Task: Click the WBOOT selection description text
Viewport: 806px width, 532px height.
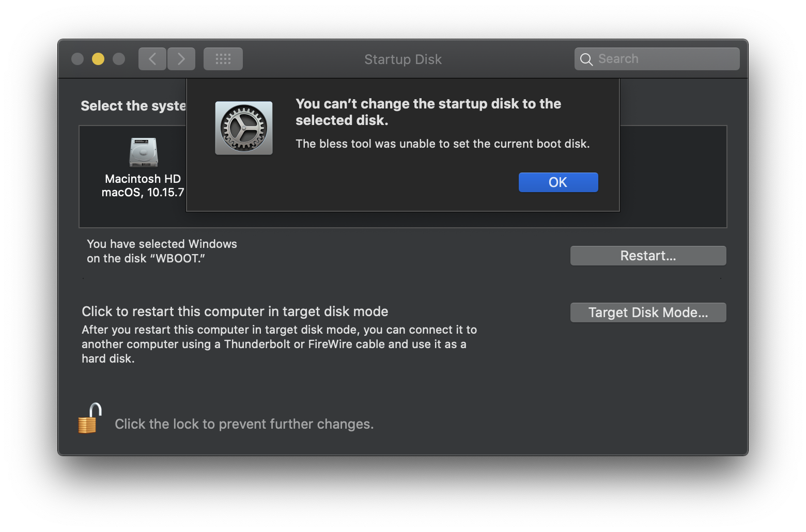Action: [x=162, y=251]
